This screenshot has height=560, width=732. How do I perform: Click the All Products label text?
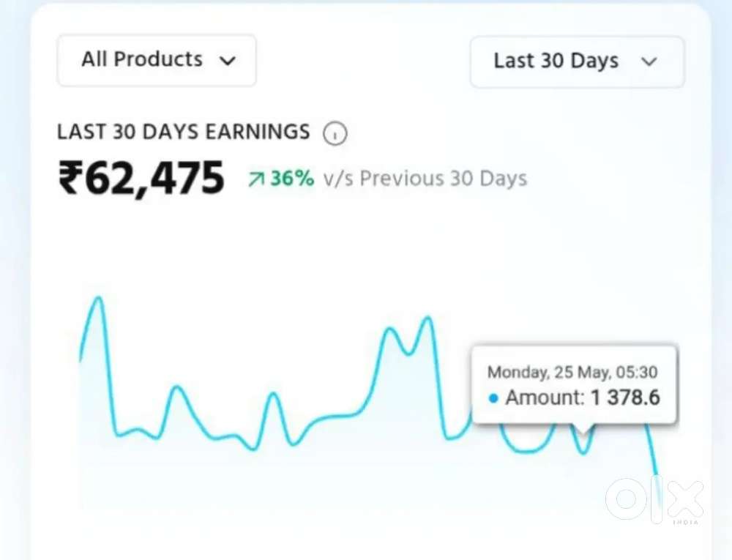pos(143,59)
